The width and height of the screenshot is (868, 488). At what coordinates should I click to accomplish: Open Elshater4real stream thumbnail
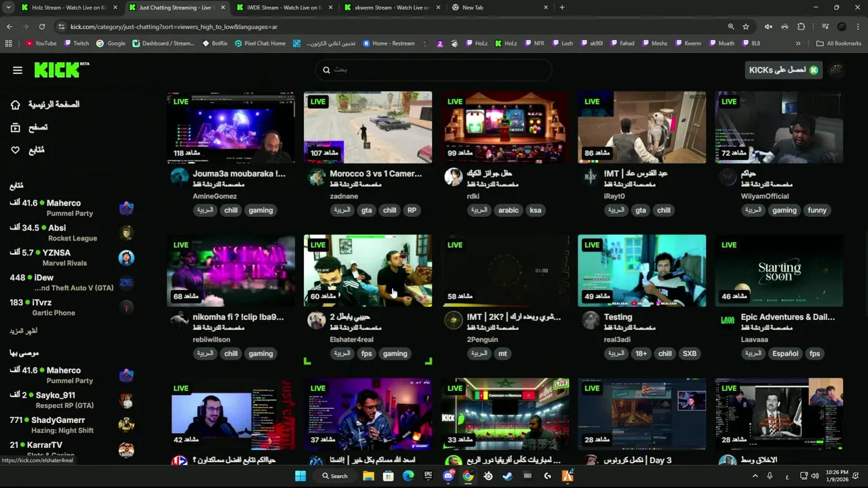(x=368, y=270)
